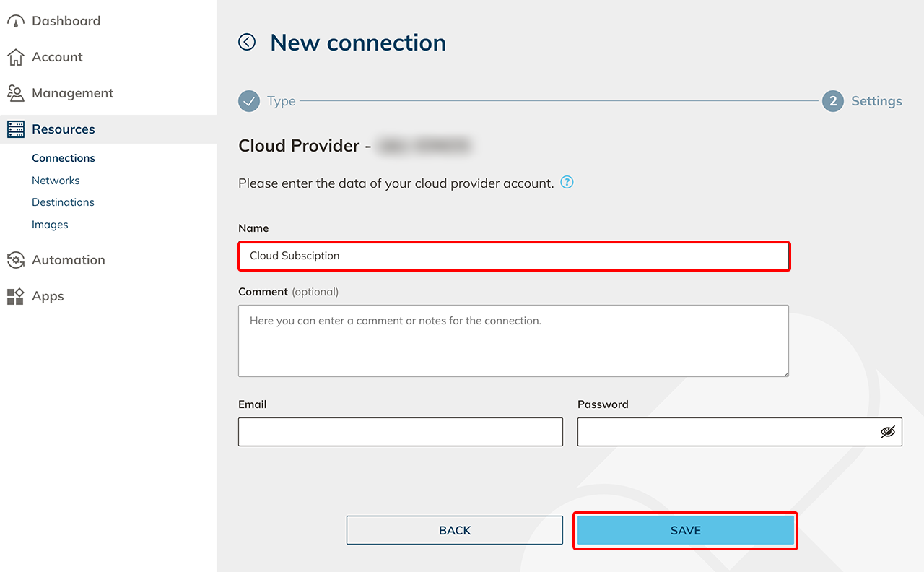
Task: Go to the completed Type step
Action: pyautogui.click(x=249, y=101)
